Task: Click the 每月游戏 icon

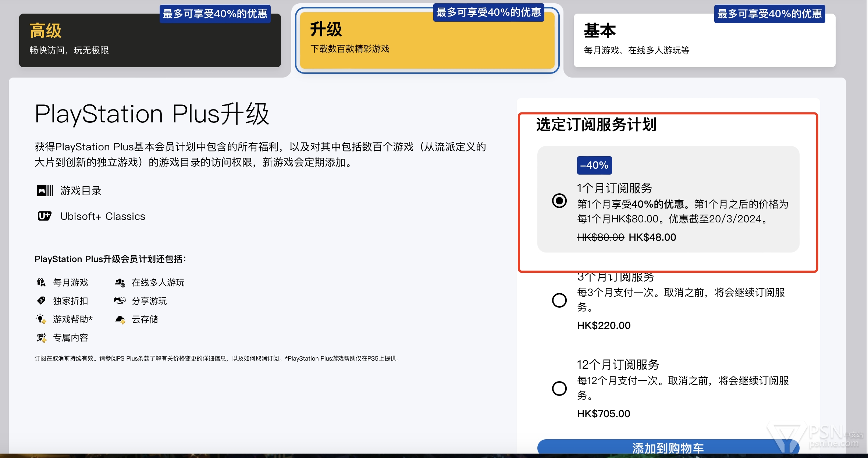Action: tap(41, 282)
